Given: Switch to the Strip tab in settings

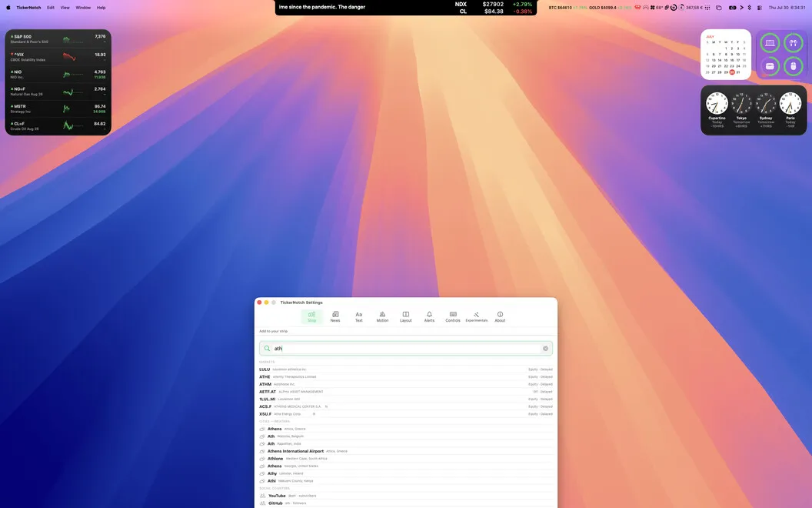Looking at the screenshot, I should pyautogui.click(x=311, y=316).
